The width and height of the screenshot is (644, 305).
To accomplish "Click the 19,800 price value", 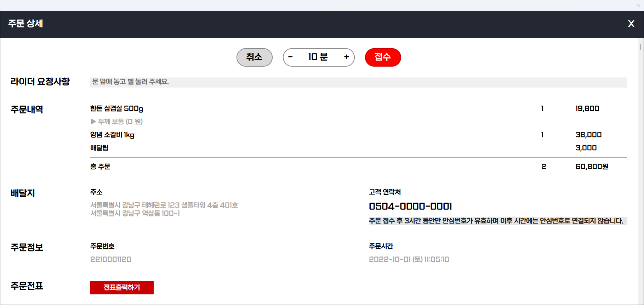I will 587,108.
